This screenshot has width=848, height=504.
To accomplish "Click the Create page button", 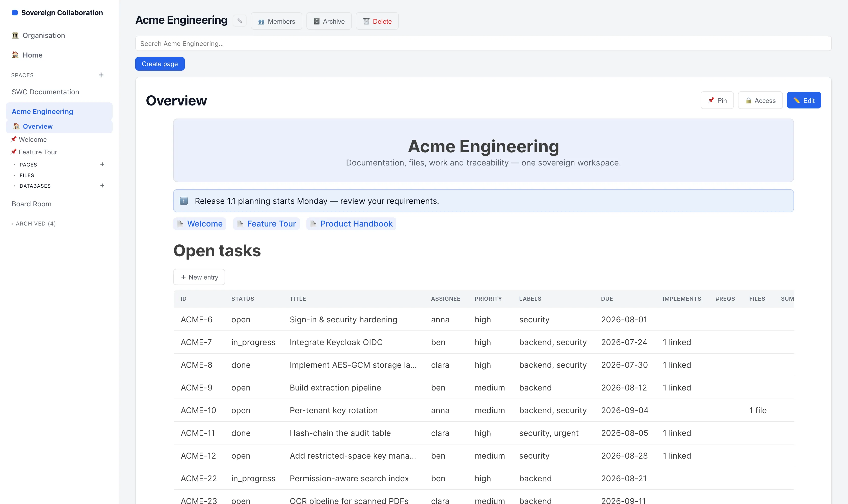I will click(x=160, y=64).
